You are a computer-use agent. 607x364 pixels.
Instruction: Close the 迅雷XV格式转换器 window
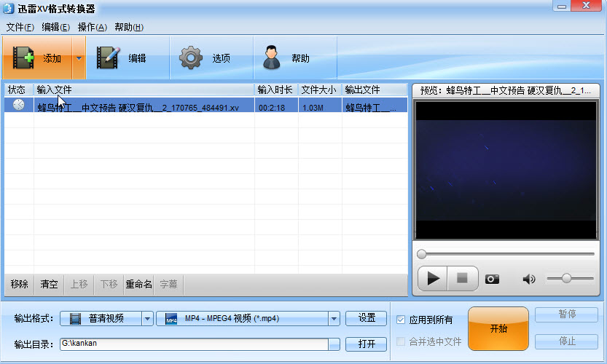[x=586, y=5]
